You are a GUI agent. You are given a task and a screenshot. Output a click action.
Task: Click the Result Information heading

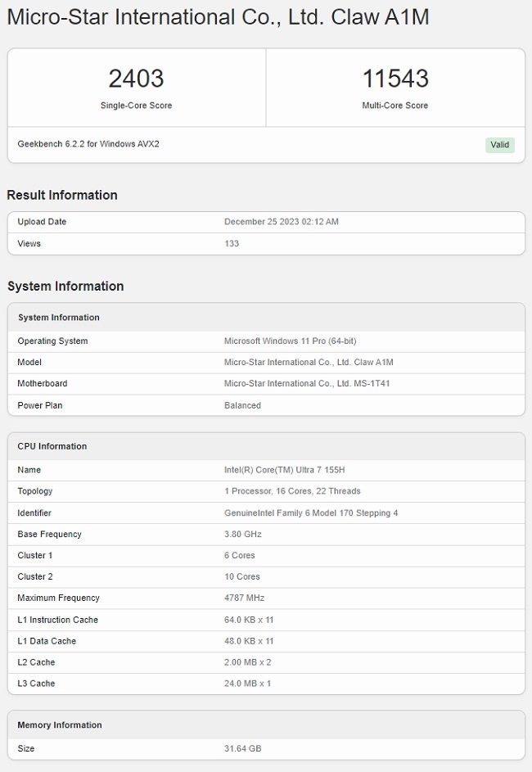tap(62, 195)
